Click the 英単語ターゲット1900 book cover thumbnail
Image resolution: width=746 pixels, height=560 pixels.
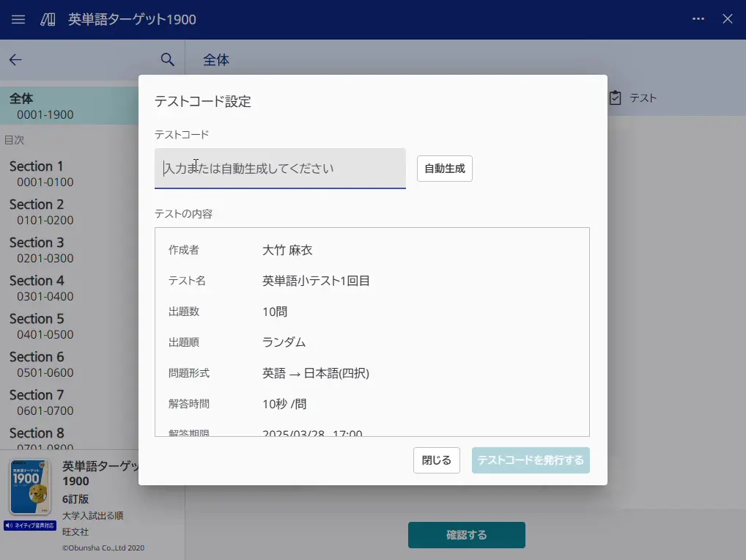coord(29,487)
